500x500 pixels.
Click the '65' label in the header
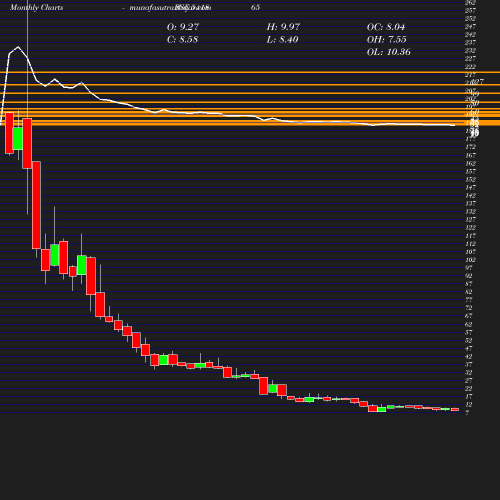click(255, 7)
